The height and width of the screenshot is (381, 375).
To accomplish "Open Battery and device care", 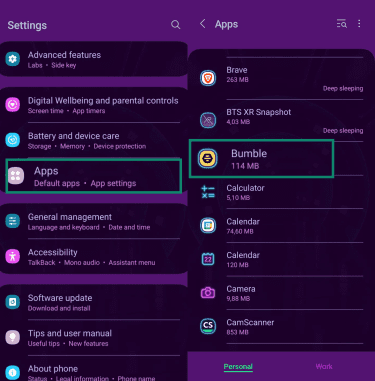I will click(x=94, y=140).
